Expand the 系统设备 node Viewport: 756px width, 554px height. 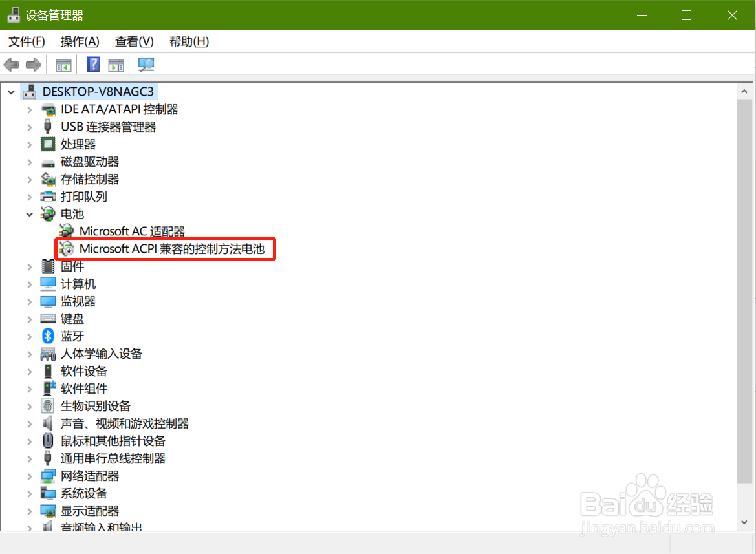pos(29,494)
